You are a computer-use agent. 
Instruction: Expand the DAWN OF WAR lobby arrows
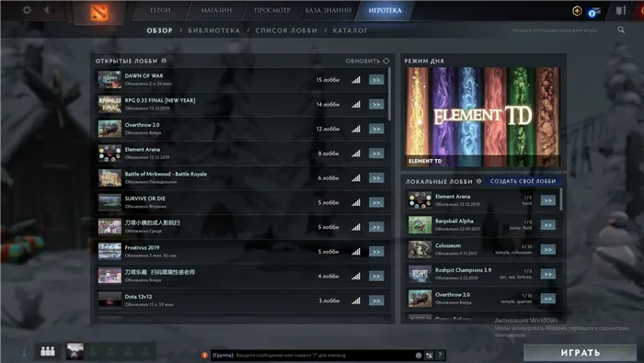(x=376, y=80)
